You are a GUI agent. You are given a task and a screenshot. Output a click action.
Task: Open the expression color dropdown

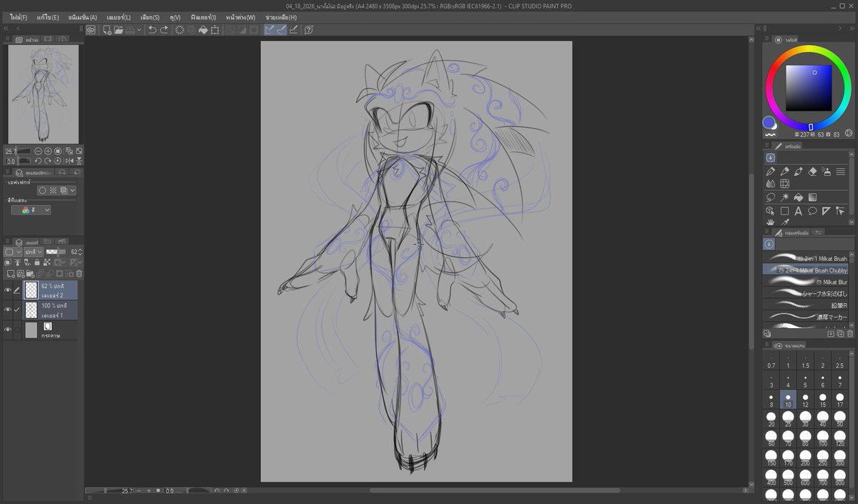click(x=31, y=210)
